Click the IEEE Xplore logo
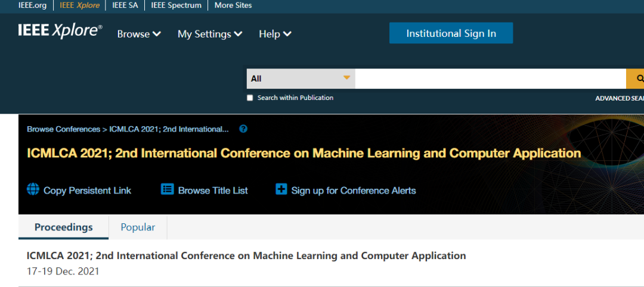Screen dimensions: 644x287 click(60, 31)
